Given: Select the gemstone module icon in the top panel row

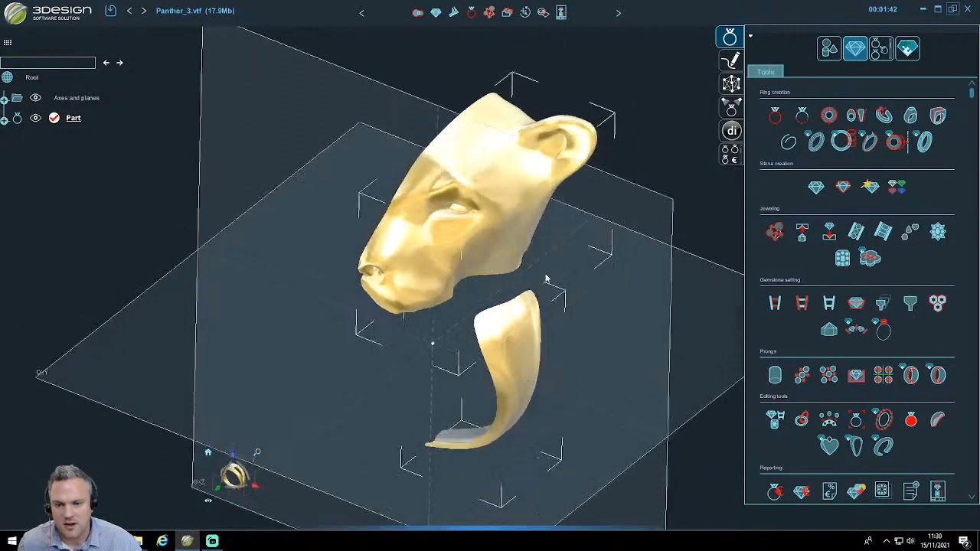Looking at the screenshot, I should click(x=855, y=49).
